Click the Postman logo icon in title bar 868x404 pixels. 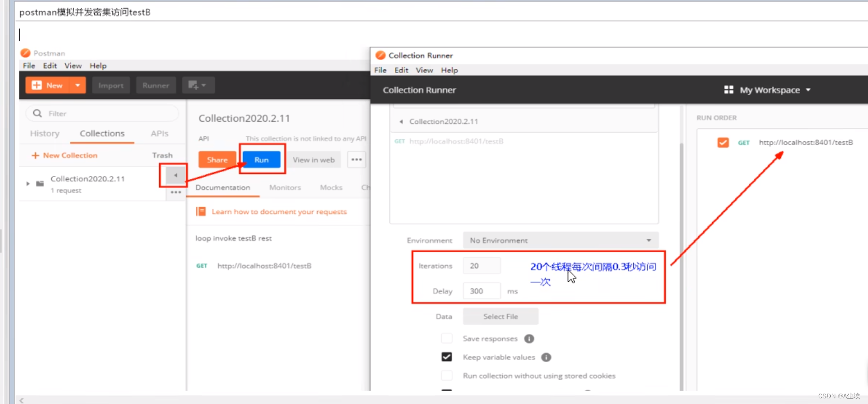point(25,53)
